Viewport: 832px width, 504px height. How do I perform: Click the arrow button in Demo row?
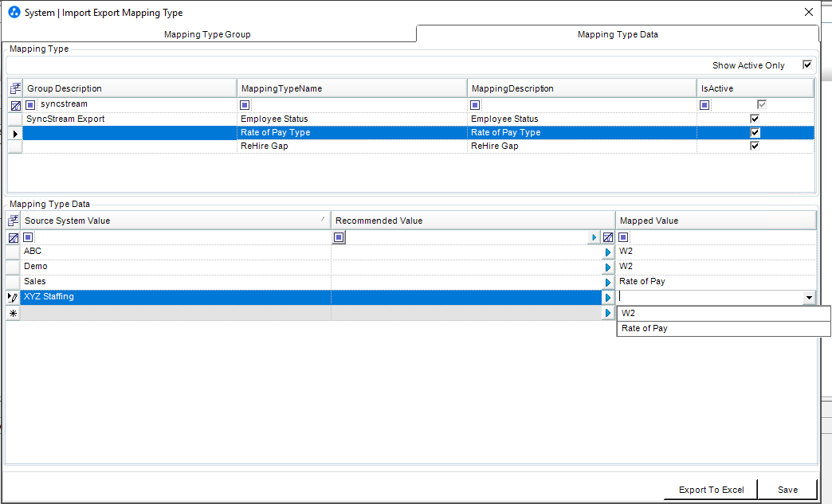click(608, 268)
